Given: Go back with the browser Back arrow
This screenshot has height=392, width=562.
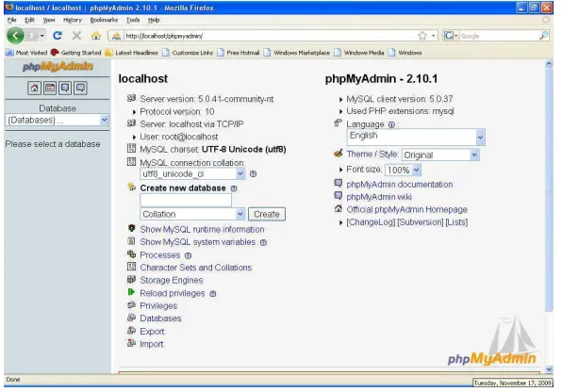Looking at the screenshot, I should click(15, 36).
